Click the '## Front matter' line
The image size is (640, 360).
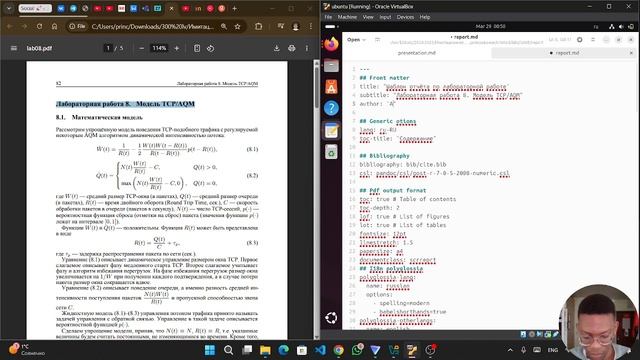coord(384,78)
